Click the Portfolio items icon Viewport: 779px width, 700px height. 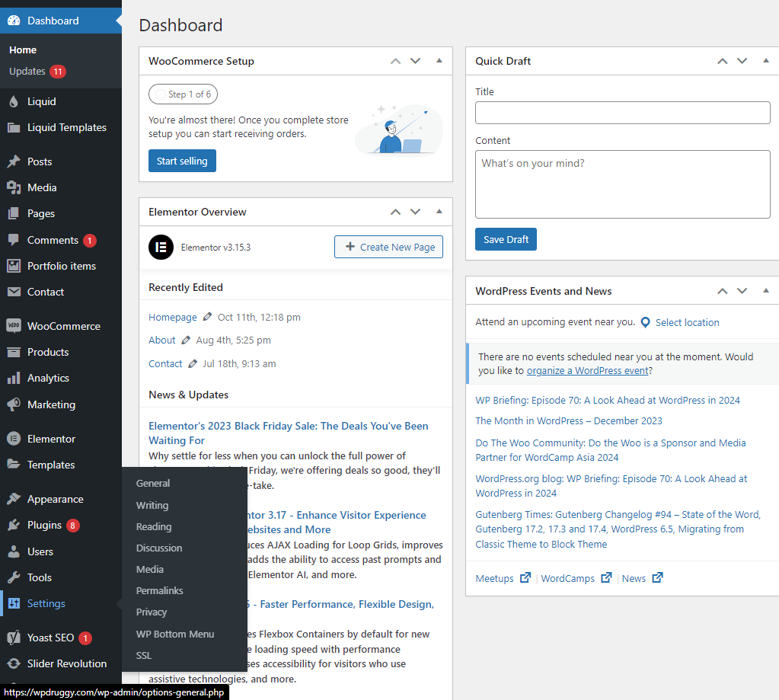tap(14, 266)
